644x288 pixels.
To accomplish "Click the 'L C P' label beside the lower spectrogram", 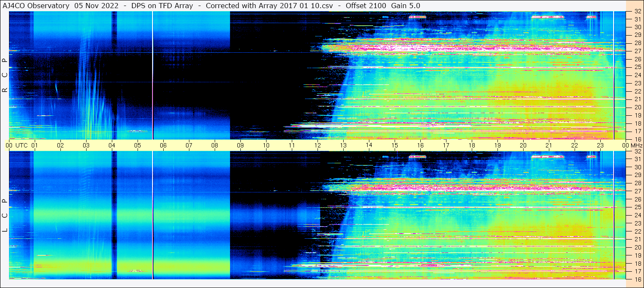I will [5, 216].
